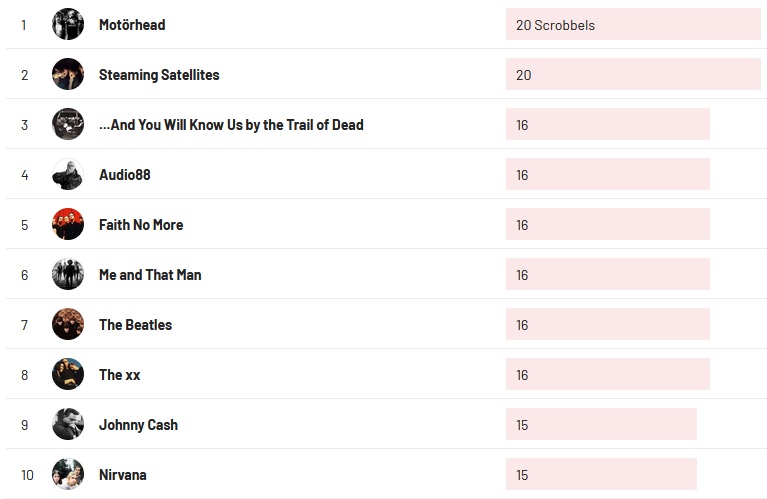This screenshot has width=767, height=499.
Task: Click Motörhead's artist avatar
Action: tap(68, 24)
